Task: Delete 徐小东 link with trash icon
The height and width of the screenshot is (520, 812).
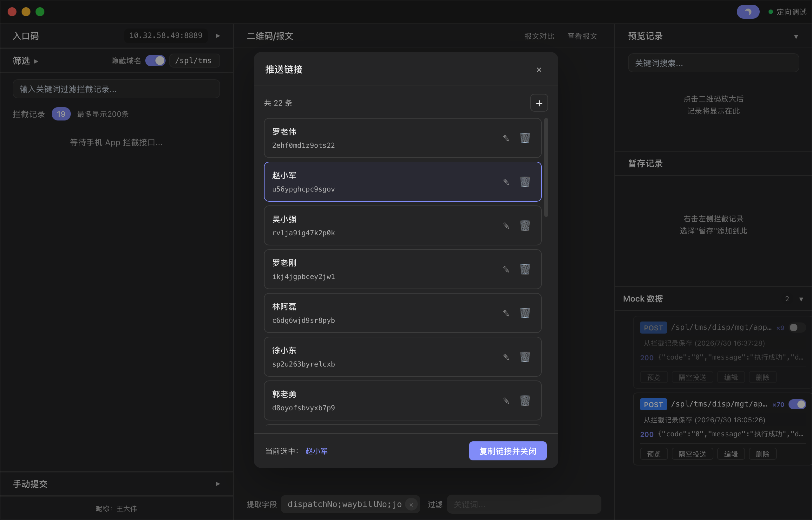Action: pyautogui.click(x=525, y=357)
